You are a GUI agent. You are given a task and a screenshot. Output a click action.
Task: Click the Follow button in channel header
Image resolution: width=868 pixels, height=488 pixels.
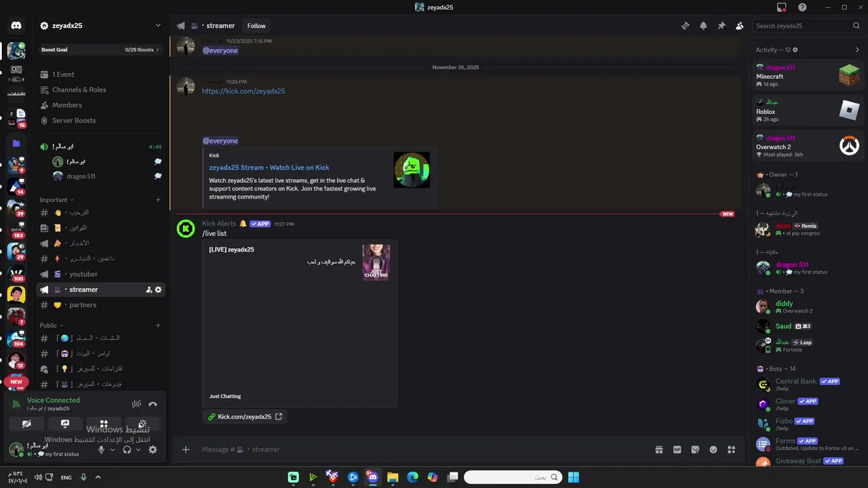pyautogui.click(x=256, y=26)
